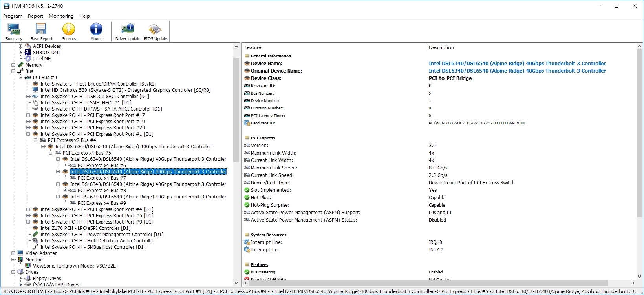The width and height of the screenshot is (644, 295).
Task: Click the System Resources section header
Action: click(x=269, y=235)
